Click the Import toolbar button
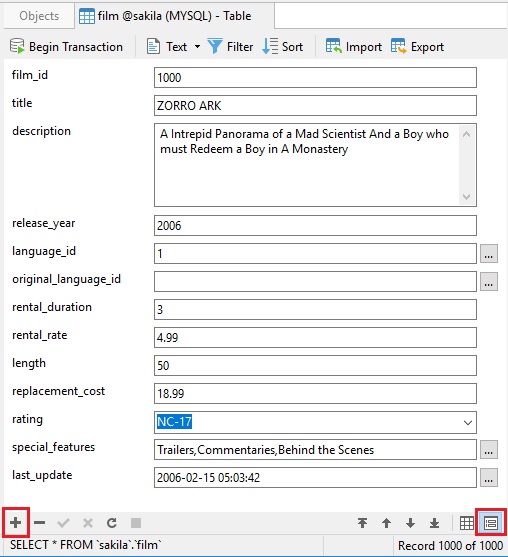508x557 pixels. click(354, 47)
